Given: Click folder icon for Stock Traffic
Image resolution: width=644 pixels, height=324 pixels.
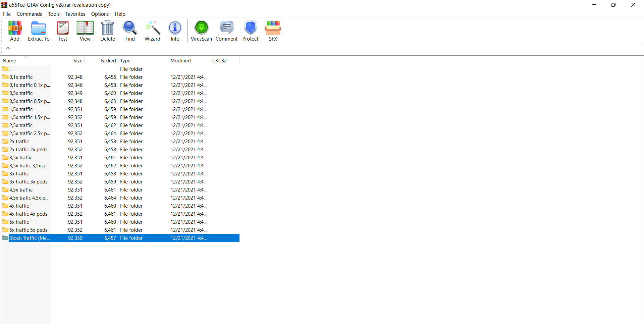Looking at the screenshot, I should coord(5,238).
